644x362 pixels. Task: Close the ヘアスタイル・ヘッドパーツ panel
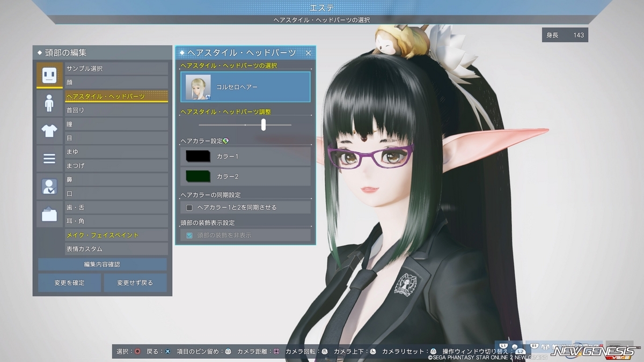pyautogui.click(x=309, y=53)
